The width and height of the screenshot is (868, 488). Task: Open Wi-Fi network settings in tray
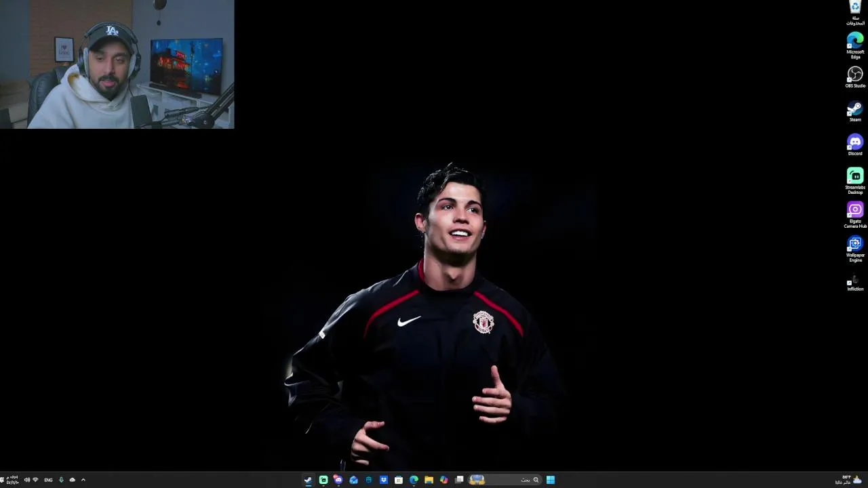(x=35, y=480)
